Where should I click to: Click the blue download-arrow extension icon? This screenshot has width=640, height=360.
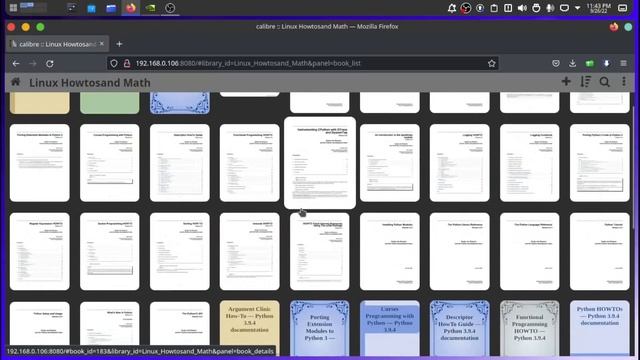point(607,63)
